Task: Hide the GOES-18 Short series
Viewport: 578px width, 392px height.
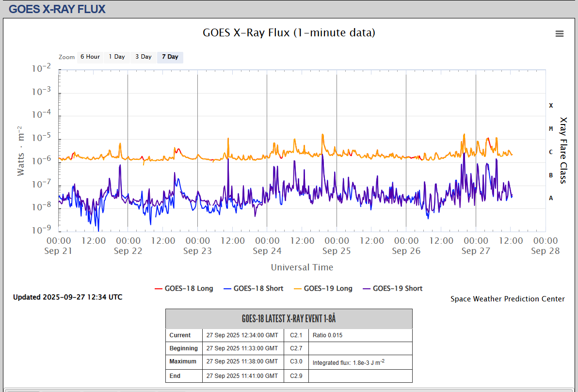Action: tap(253, 288)
